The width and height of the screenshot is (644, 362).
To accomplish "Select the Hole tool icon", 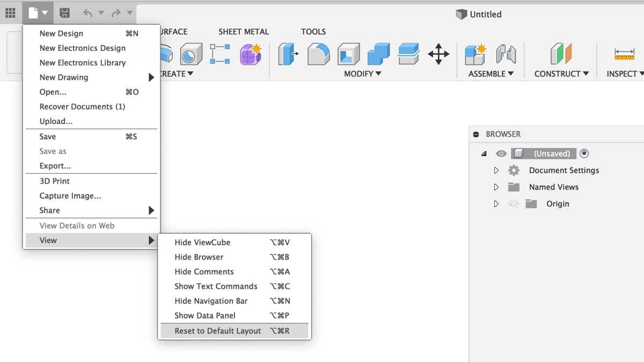I will click(191, 54).
